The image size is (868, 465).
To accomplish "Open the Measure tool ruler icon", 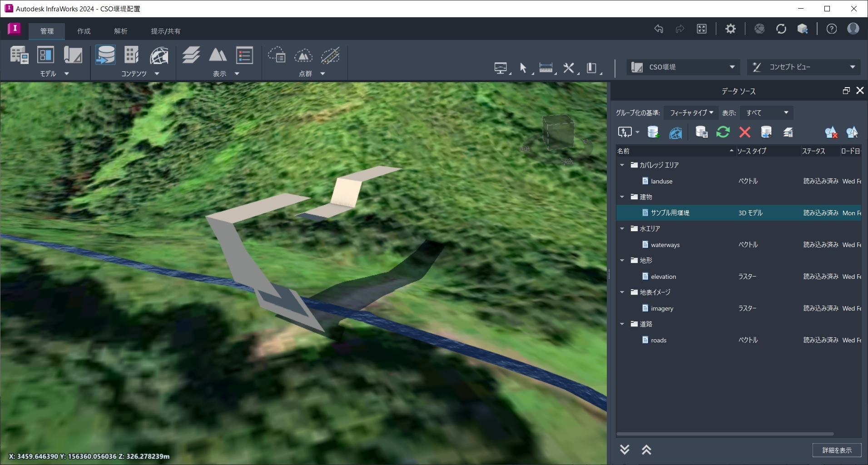I will point(546,68).
